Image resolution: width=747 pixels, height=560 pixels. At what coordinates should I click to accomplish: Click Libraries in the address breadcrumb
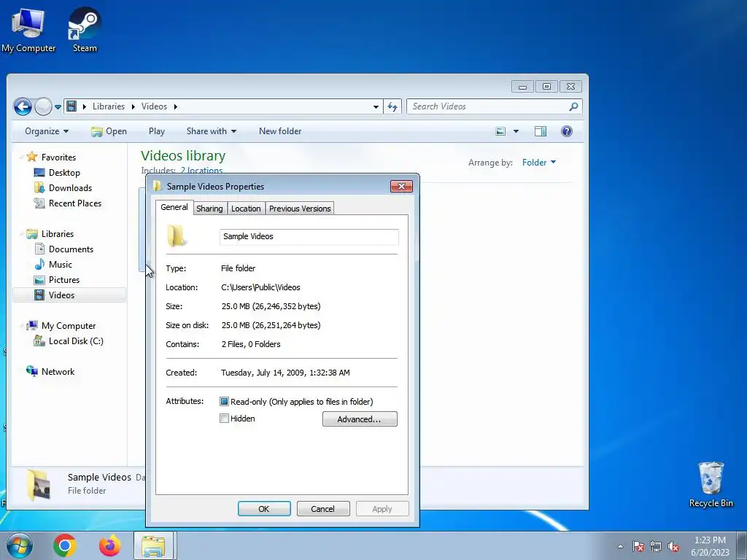point(109,106)
